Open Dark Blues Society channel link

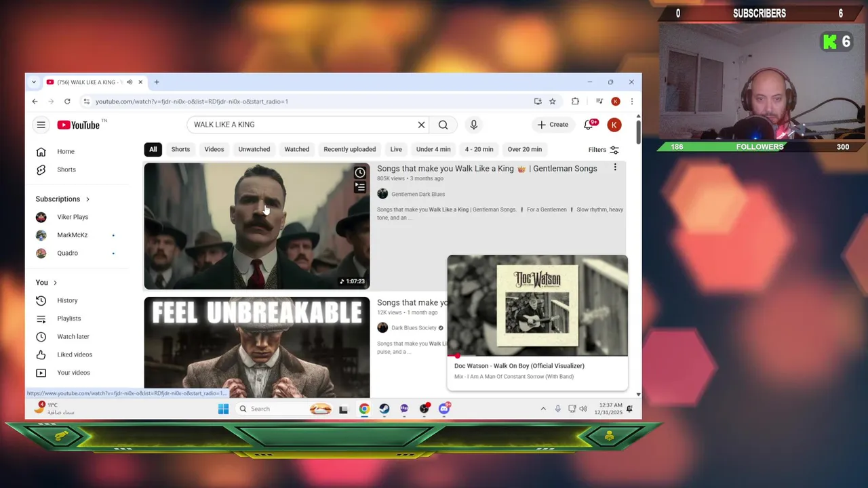click(414, 328)
